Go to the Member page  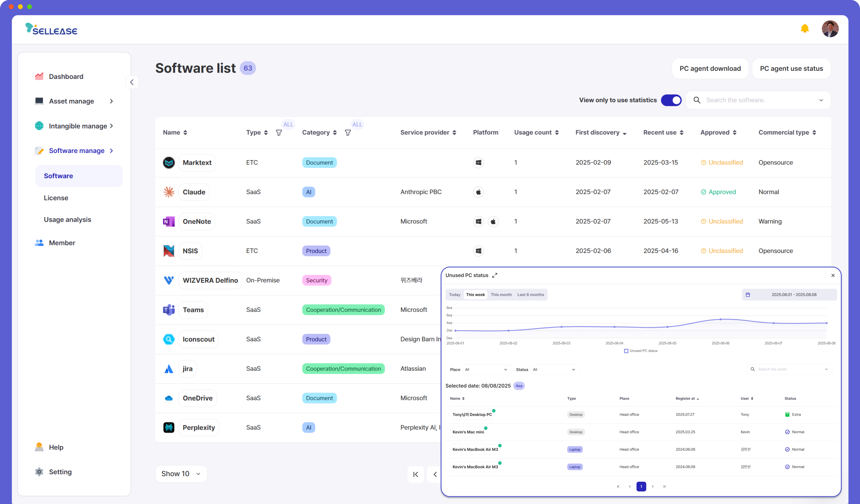[x=55, y=243]
